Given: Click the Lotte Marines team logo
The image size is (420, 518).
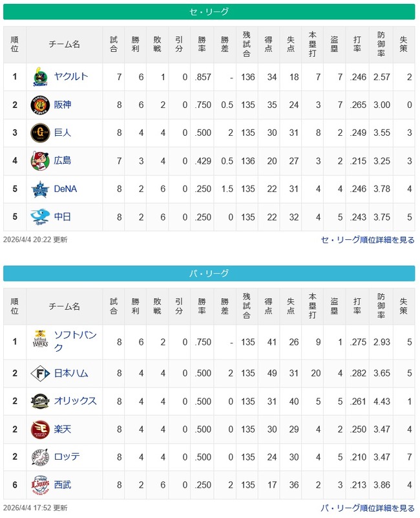Looking at the screenshot, I should pos(41,457).
